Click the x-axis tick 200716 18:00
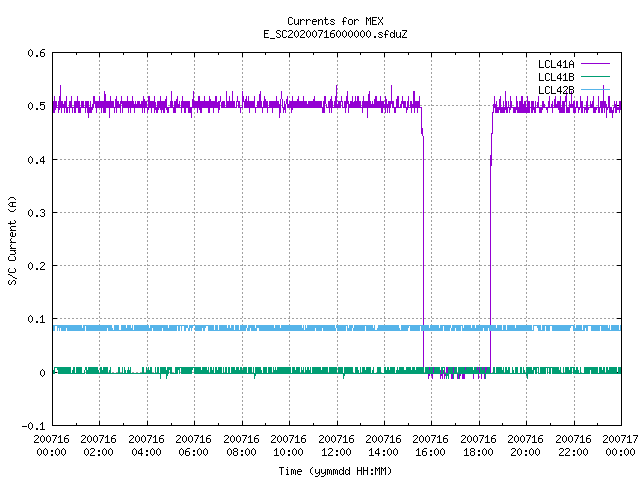This screenshot has height=480, width=640. [478, 446]
